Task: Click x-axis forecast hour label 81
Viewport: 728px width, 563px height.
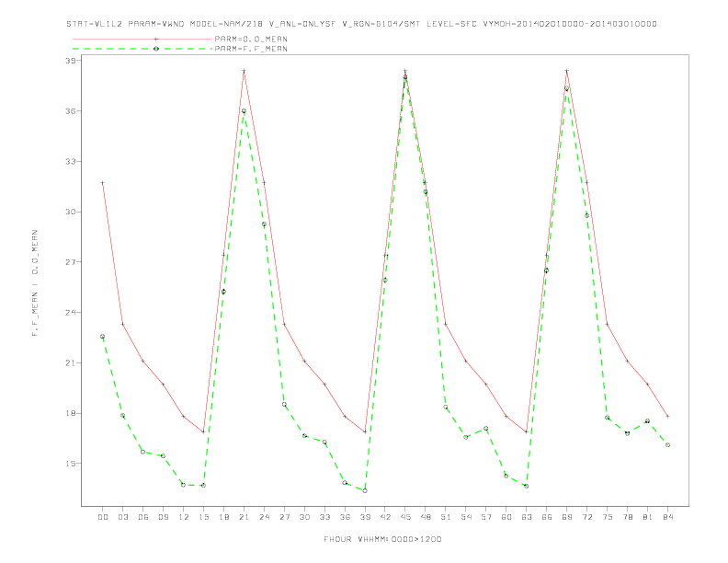Action: click(x=648, y=517)
